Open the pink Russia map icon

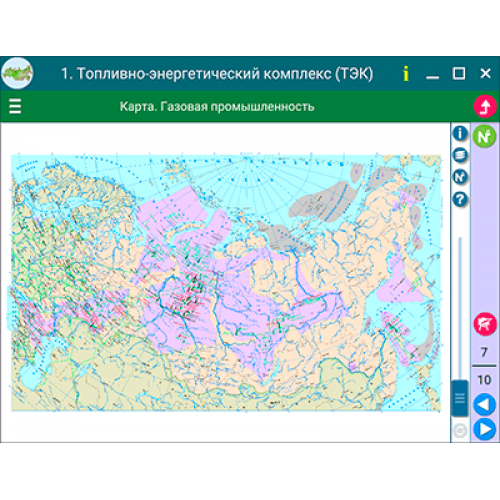485,324
